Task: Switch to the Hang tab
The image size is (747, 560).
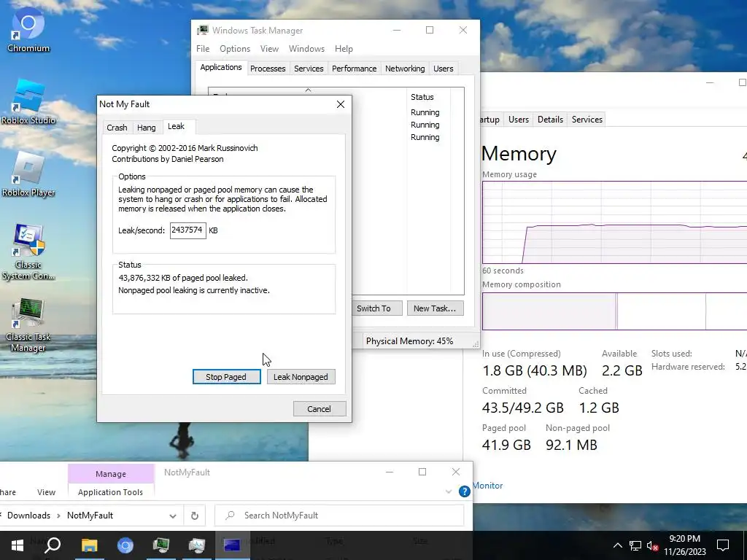Action: 146,128
